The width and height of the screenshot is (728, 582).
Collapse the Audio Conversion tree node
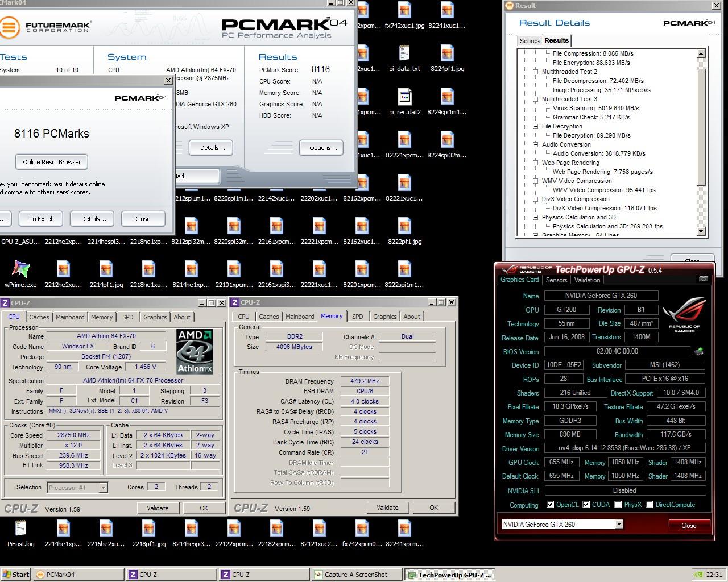coord(535,144)
